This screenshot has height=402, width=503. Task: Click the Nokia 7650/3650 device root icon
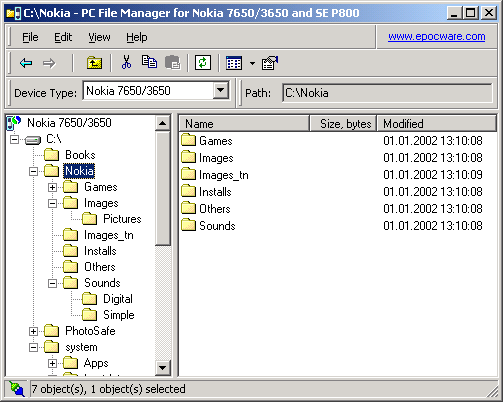pos(14,123)
